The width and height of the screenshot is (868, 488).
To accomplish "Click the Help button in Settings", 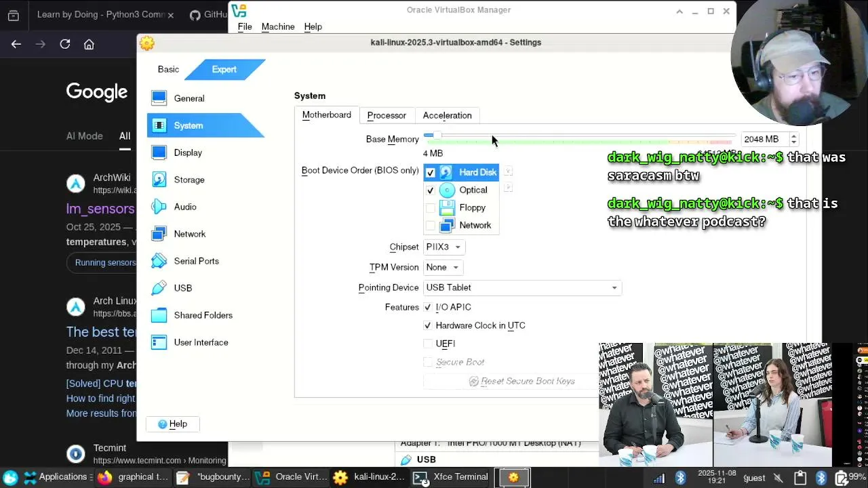I will pos(173,424).
